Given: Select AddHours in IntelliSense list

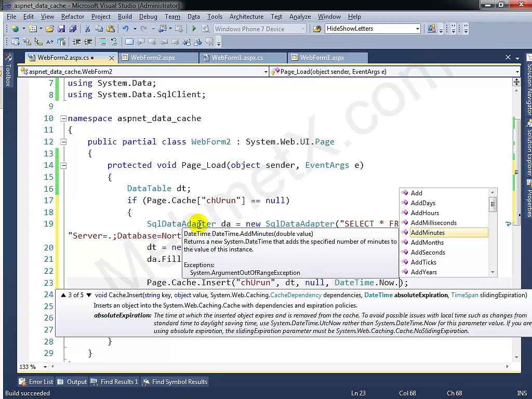Looking at the screenshot, I should click(445, 212).
